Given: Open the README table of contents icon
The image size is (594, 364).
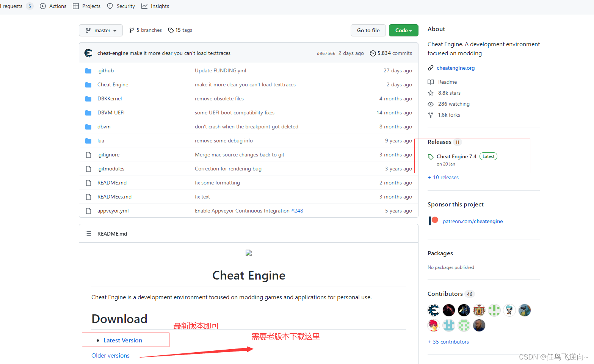Looking at the screenshot, I should 88,234.
